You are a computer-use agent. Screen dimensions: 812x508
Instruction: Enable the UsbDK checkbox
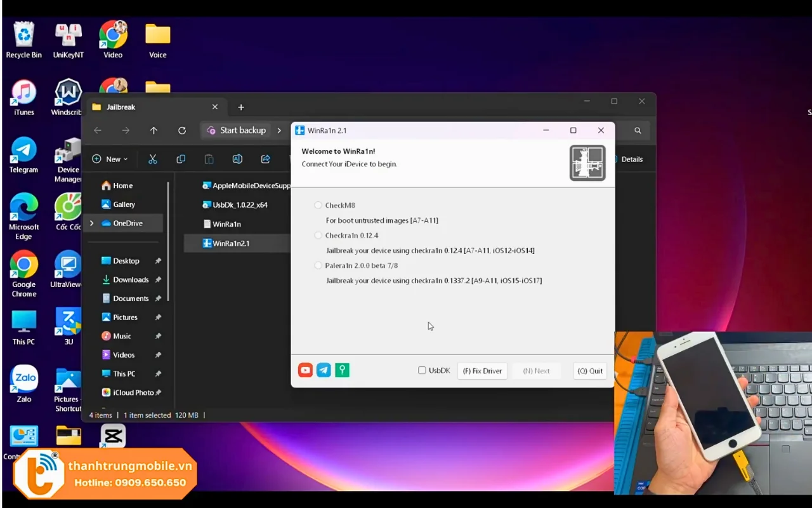[x=422, y=370]
